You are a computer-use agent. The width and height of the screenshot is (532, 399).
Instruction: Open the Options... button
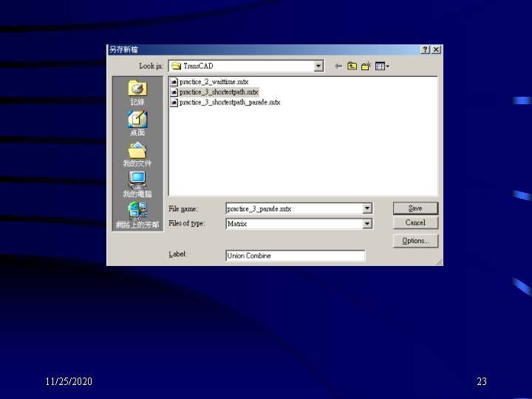coord(415,241)
